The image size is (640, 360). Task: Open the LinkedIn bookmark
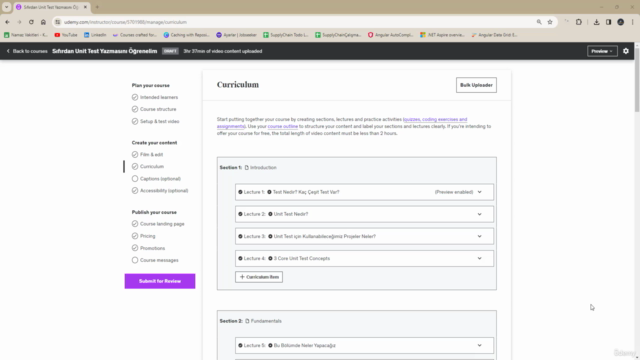tap(95, 35)
